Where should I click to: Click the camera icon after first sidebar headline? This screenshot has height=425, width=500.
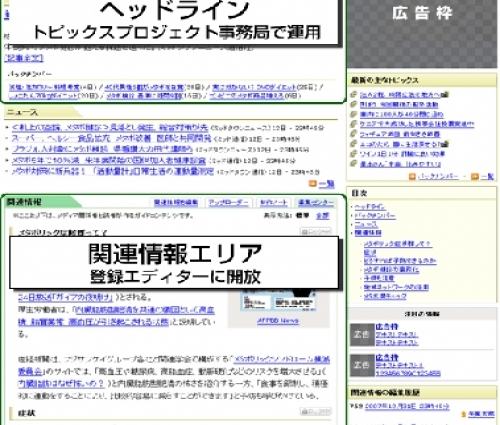(445, 95)
